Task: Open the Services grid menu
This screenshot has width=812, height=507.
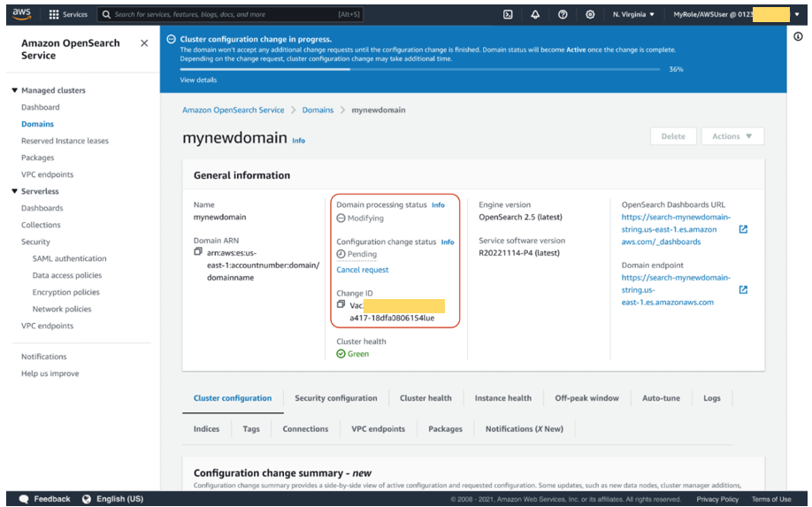Action: [68, 14]
